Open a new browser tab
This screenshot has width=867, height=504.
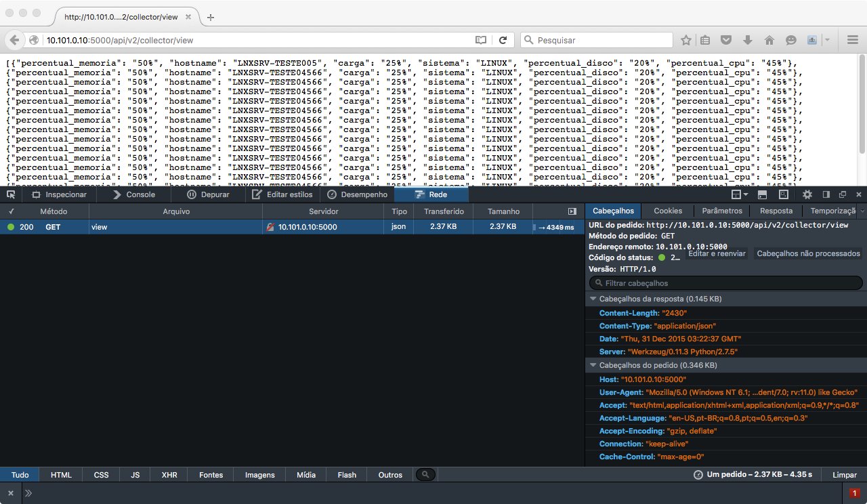tap(211, 17)
